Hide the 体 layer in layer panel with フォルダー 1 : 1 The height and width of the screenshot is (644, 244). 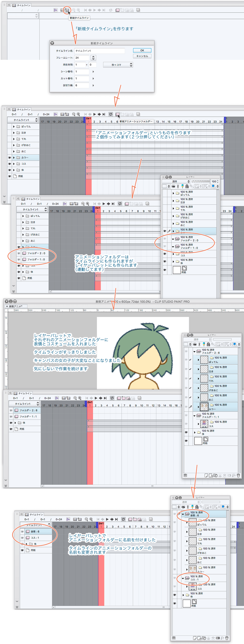click(186, 432)
